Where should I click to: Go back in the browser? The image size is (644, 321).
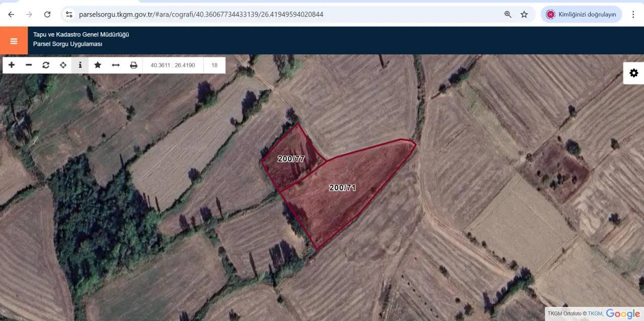(x=11, y=14)
